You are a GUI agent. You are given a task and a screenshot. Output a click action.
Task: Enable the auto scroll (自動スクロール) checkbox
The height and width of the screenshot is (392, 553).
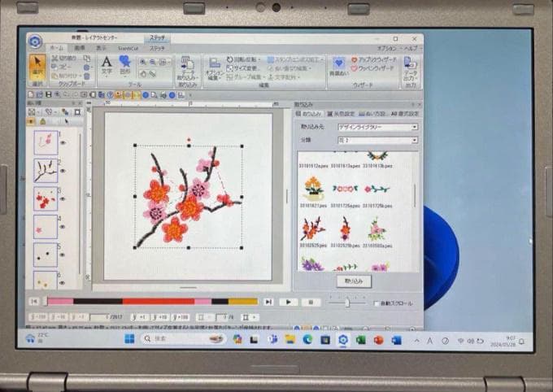374,303
